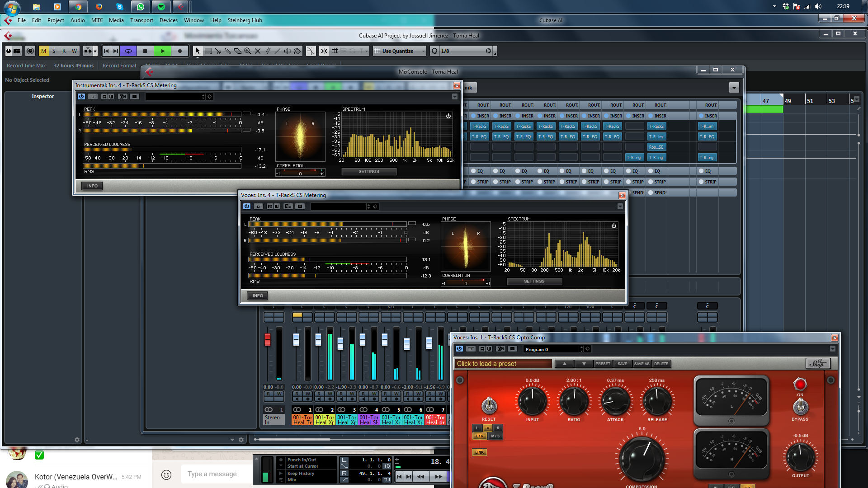Select the Mute X tool
Viewport: 868px width, 488px height.
click(x=258, y=51)
